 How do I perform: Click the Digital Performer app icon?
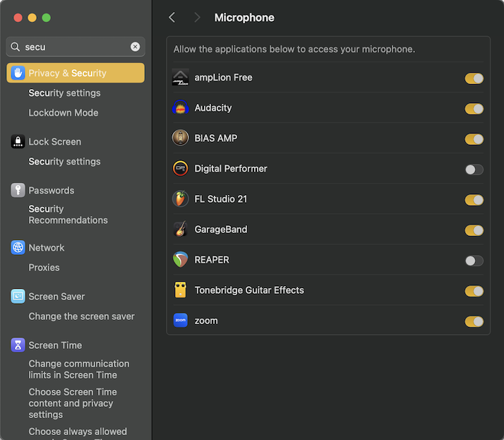pos(180,168)
